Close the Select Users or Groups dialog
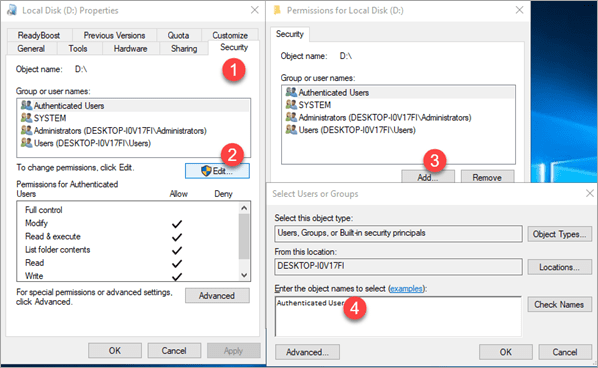Image resolution: width=598 pixels, height=368 pixels. coord(590,193)
